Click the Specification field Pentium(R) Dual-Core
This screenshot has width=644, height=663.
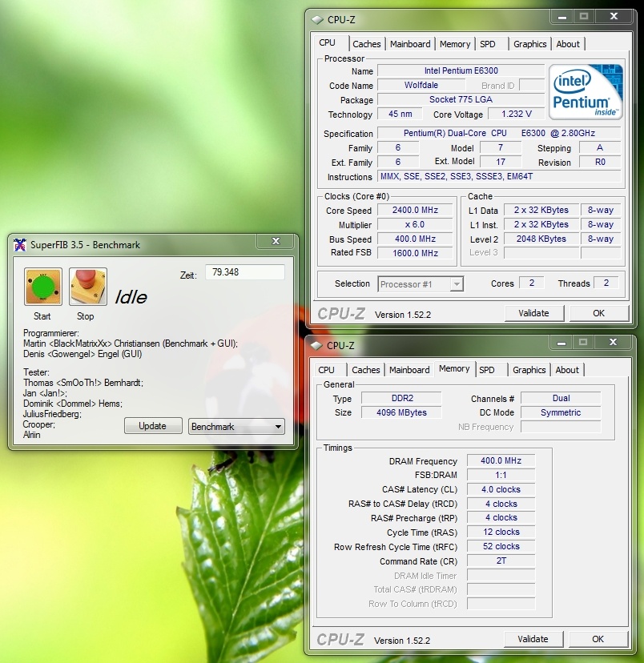tap(499, 133)
